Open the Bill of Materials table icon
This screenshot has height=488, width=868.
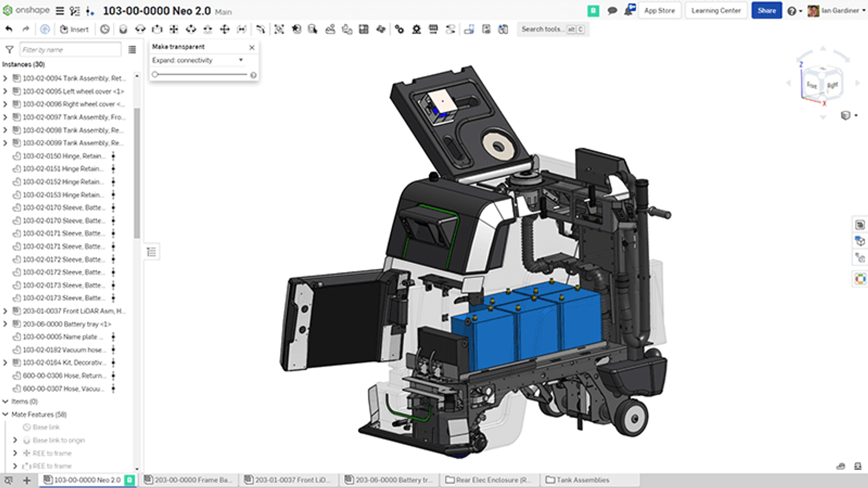tap(362, 29)
